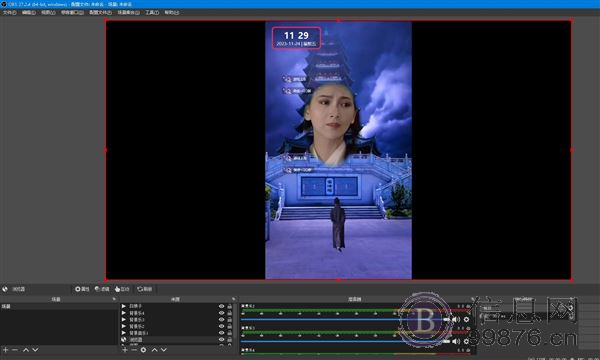Remove selected source with minus icon
The width and height of the screenshot is (600, 360).
click(x=134, y=350)
